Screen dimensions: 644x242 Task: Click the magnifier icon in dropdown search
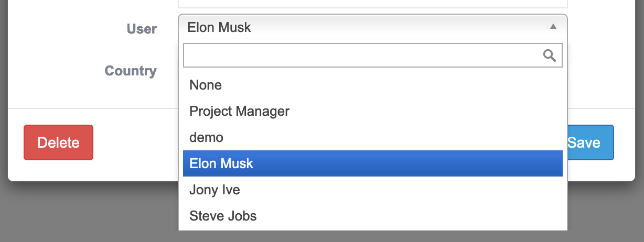point(549,56)
